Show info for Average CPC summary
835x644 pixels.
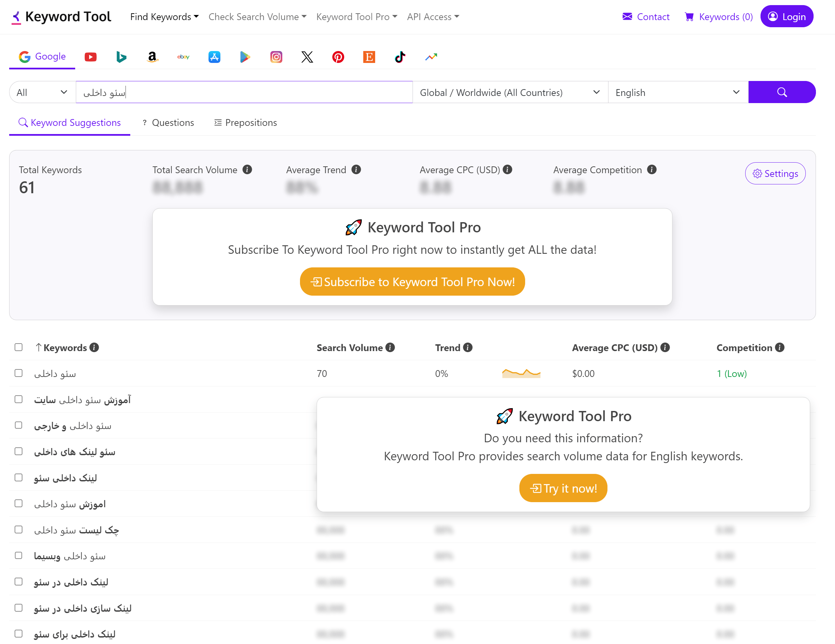[x=507, y=169]
